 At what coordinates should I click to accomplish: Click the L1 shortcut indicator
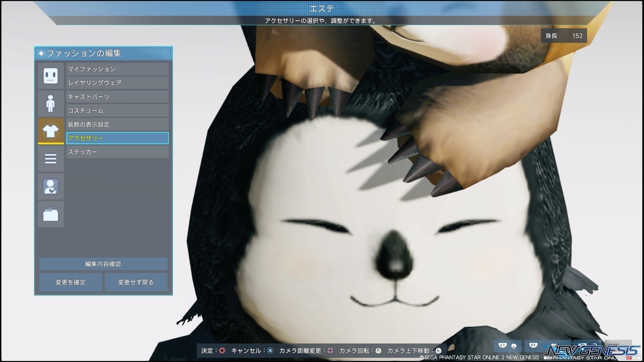pos(508,346)
